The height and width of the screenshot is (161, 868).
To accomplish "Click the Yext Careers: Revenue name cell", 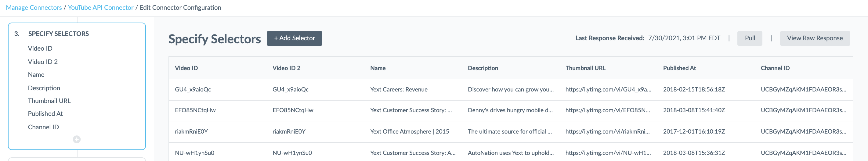I will [399, 89].
